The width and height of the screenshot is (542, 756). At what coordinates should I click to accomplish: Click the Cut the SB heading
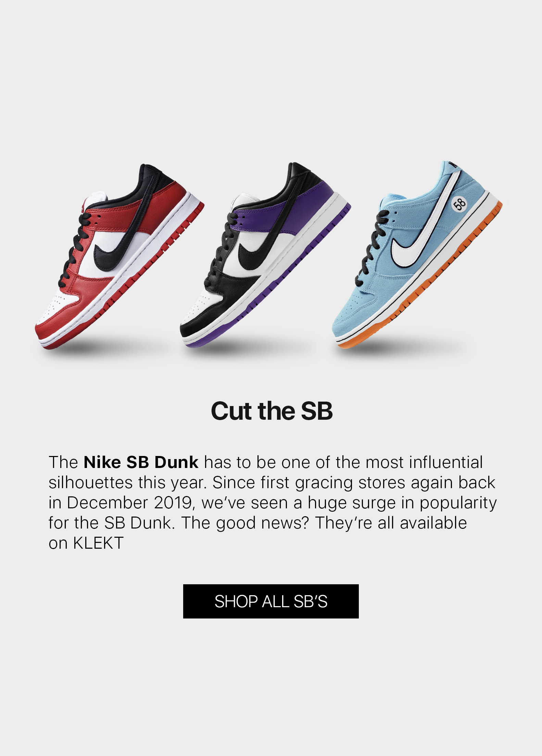pyautogui.click(x=272, y=411)
